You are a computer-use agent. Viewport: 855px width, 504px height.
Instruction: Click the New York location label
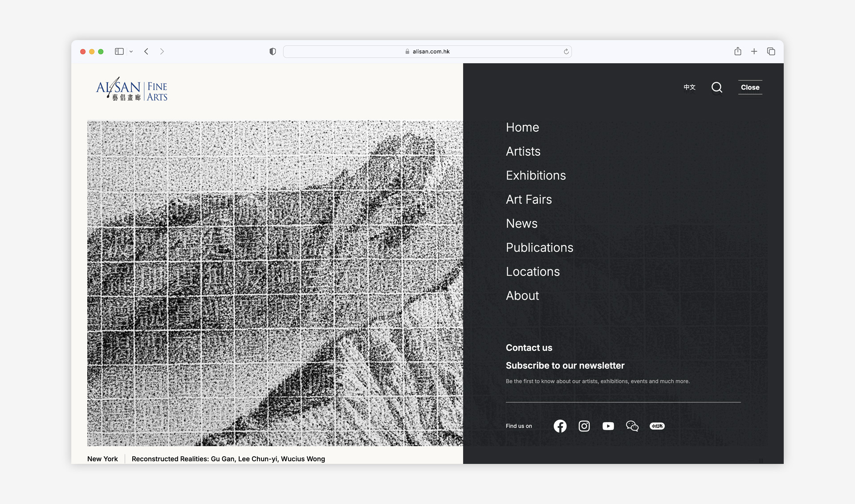[102, 459]
